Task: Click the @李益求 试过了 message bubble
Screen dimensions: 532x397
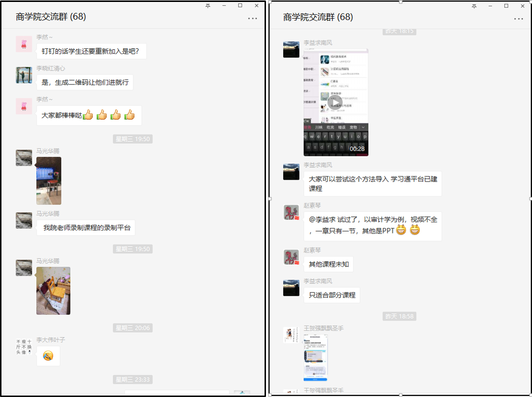Action: click(372, 226)
